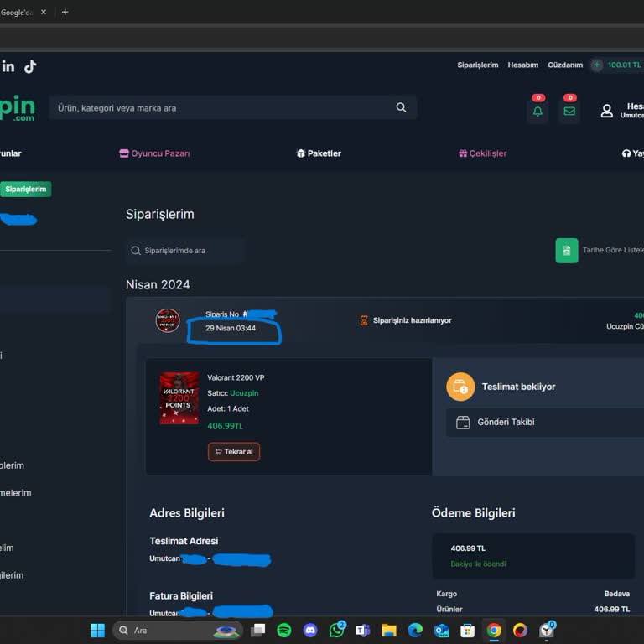This screenshot has height=644, width=644.
Task: Click the green plus add-balance icon
Action: click(x=597, y=65)
